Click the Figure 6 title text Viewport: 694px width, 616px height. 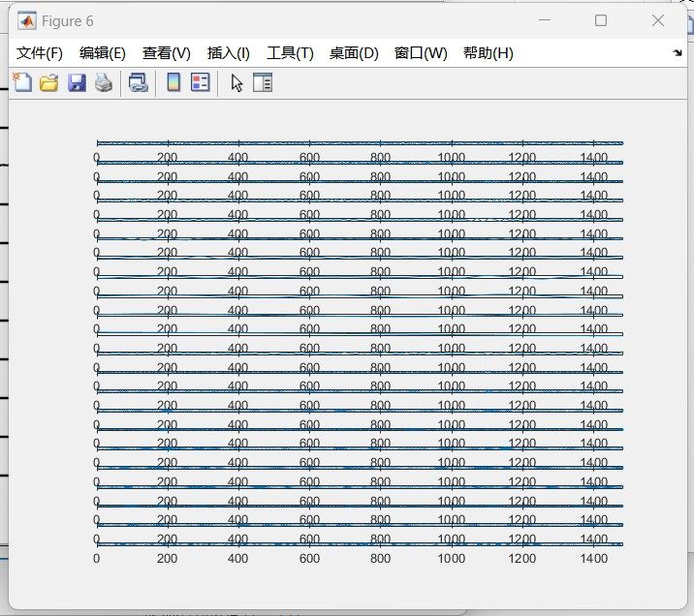67,21
